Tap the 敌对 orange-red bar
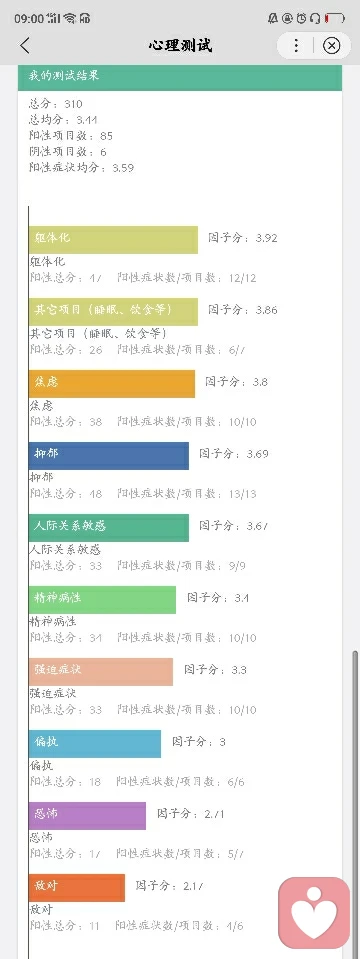Viewport: 360px width, 959px height. coord(77,887)
